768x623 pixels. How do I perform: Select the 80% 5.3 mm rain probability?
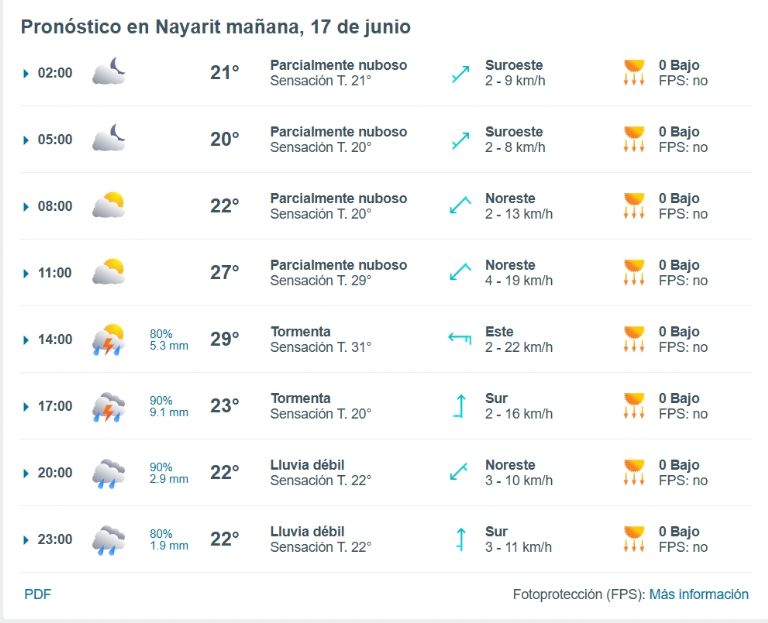tap(169, 339)
